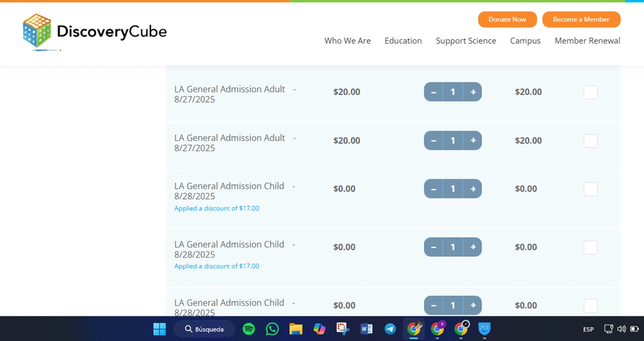Open Chrome profile with purple S badge
The width and height of the screenshot is (644, 341).
click(437, 329)
